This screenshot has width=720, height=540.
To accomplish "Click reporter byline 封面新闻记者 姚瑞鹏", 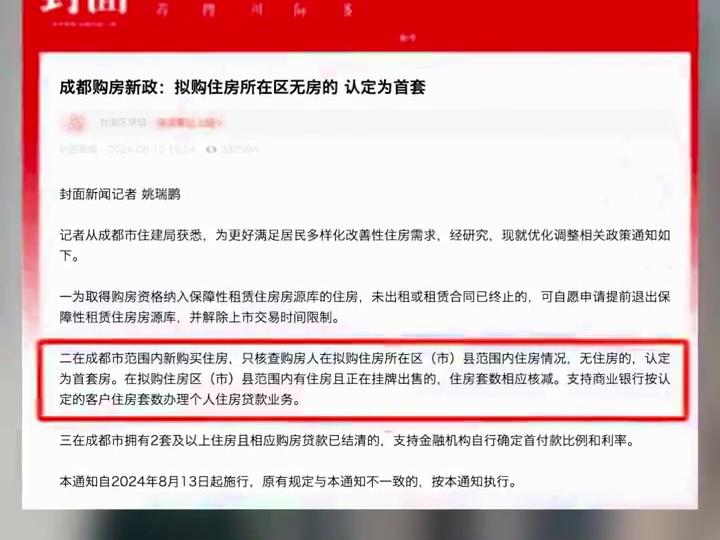I will [x=120, y=194].
